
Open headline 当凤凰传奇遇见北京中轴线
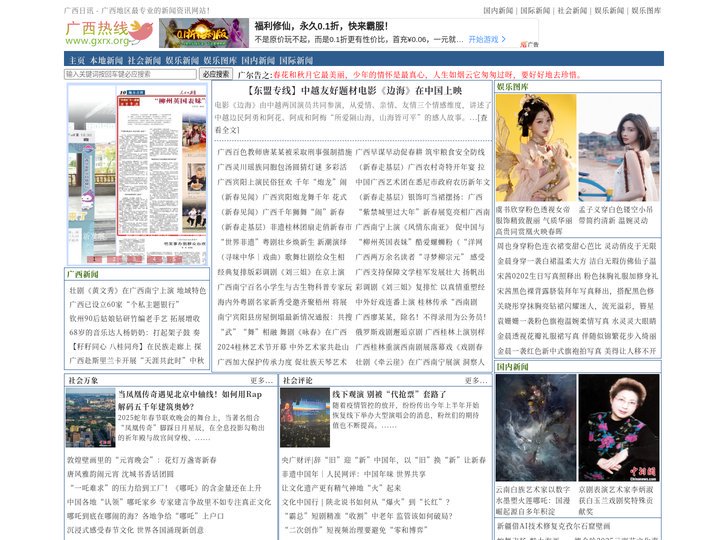[190, 400]
